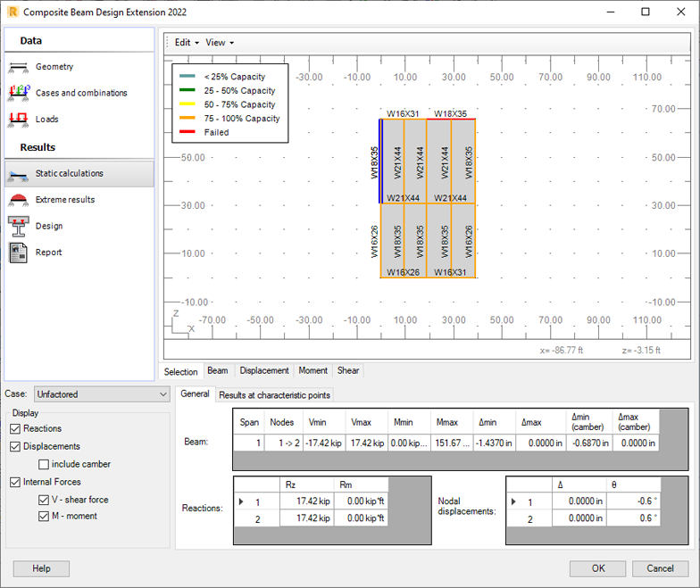700x588 pixels.
Task: Click the green 25-50% Capacity swatch
Action: (x=187, y=90)
